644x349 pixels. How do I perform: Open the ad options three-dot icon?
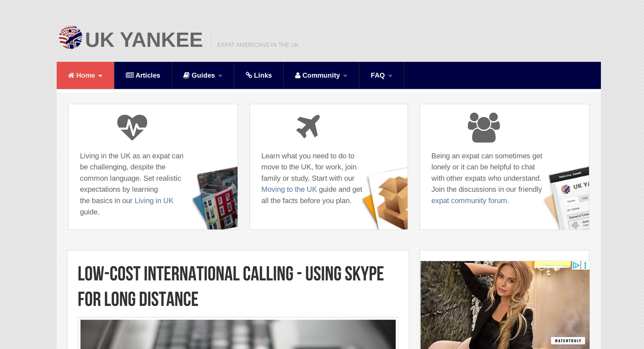pos(585,265)
